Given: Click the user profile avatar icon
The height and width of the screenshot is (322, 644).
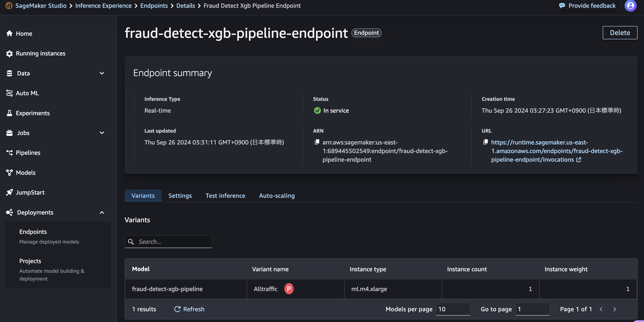Looking at the screenshot, I should pos(630,6).
